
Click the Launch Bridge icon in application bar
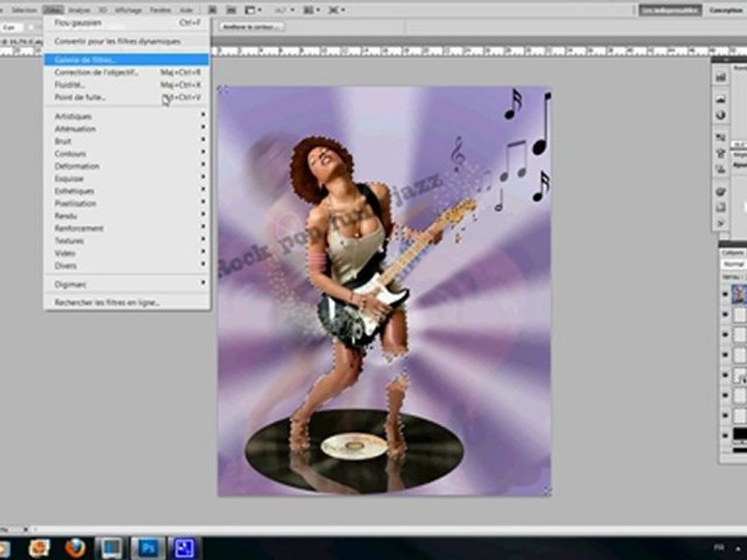coord(212,9)
